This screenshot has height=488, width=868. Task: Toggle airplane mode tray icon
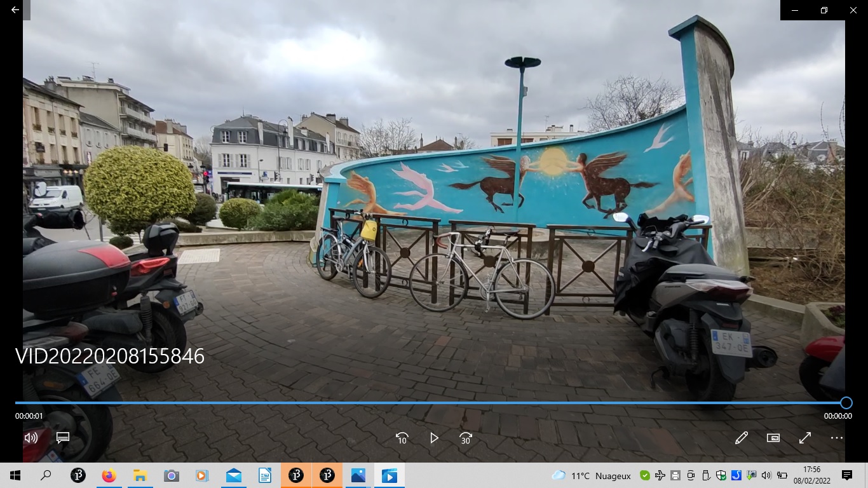(660, 475)
